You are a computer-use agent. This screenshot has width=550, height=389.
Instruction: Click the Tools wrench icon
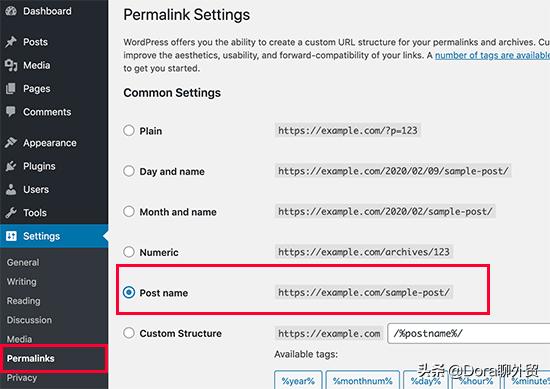tap(11, 213)
